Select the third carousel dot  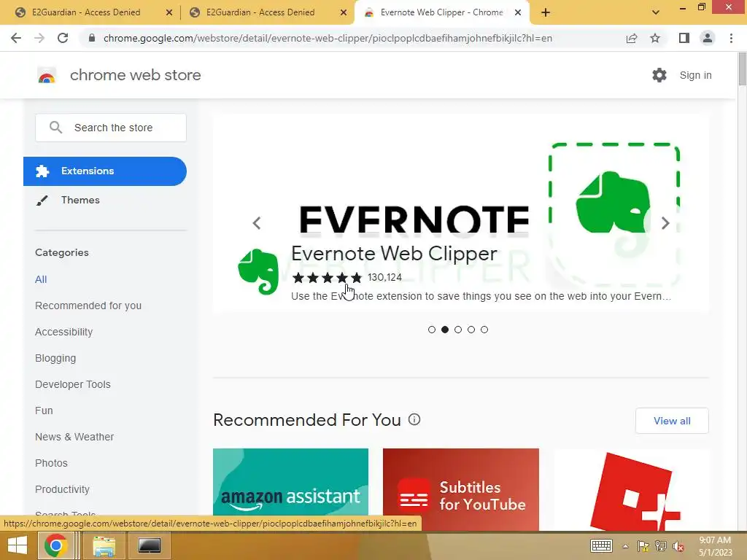[458, 330]
